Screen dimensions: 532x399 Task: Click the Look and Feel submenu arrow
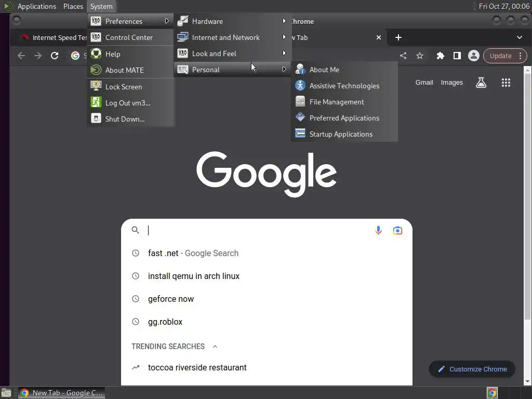pyautogui.click(x=284, y=54)
